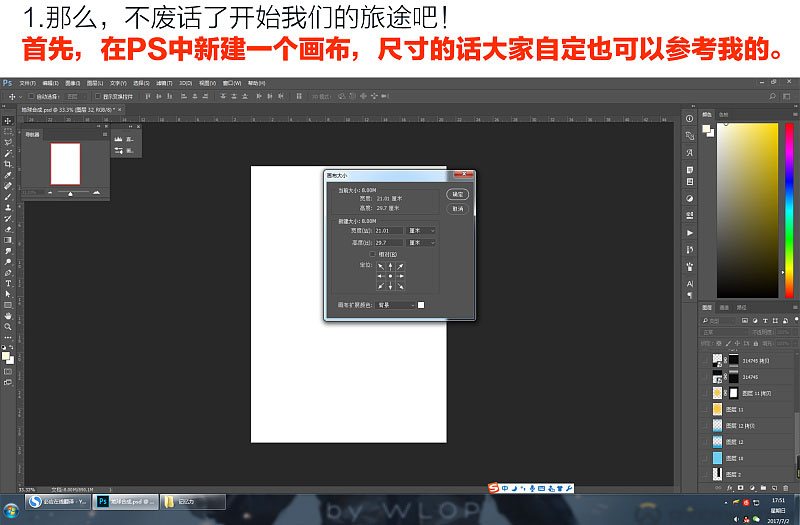Click the center anchor dot
This screenshot has width=800, height=525.
pyautogui.click(x=390, y=276)
